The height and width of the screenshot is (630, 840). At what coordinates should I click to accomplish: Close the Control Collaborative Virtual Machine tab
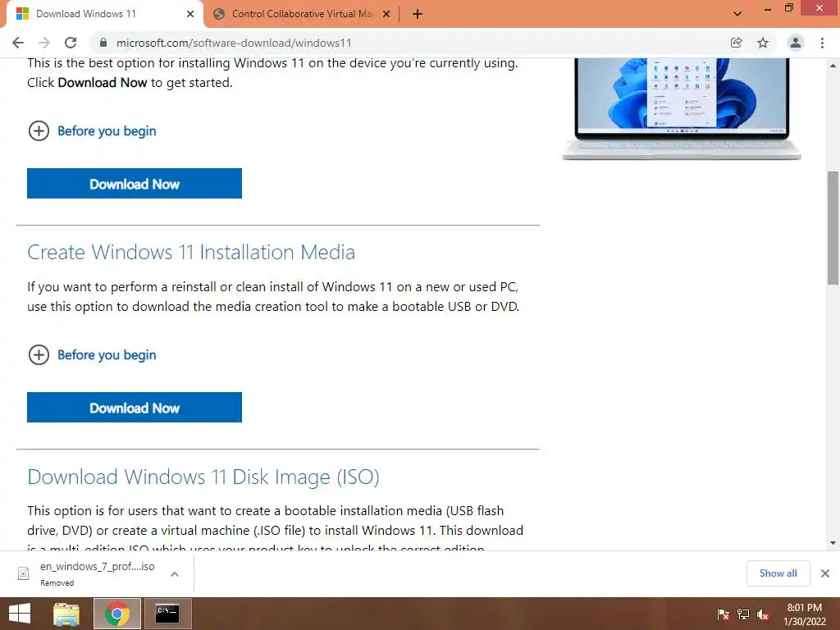(386, 14)
